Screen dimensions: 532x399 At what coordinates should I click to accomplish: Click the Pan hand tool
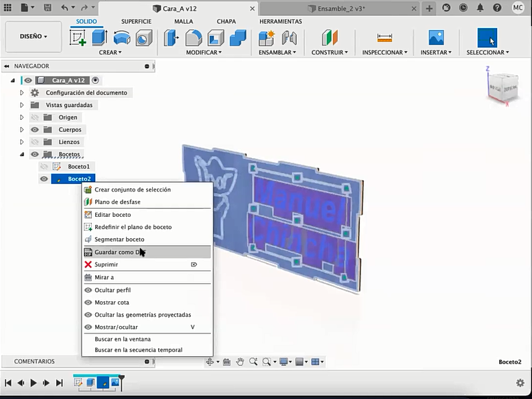click(241, 362)
